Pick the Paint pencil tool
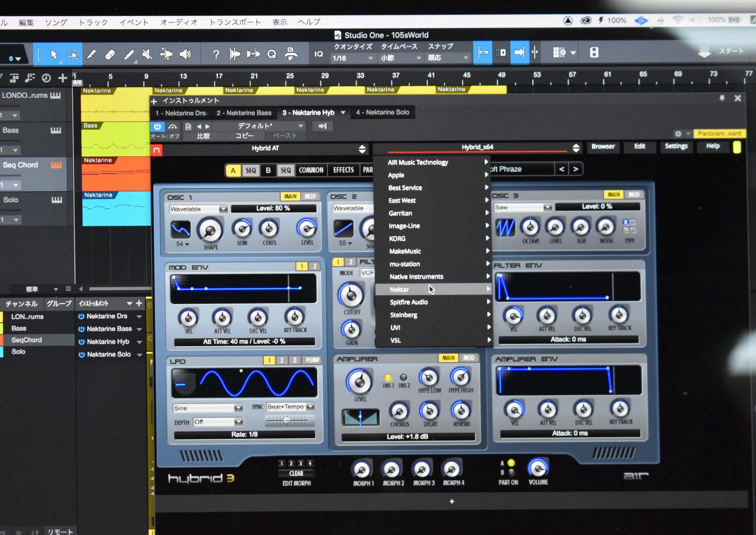Screen dimensions: 756x535 click(129, 55)
